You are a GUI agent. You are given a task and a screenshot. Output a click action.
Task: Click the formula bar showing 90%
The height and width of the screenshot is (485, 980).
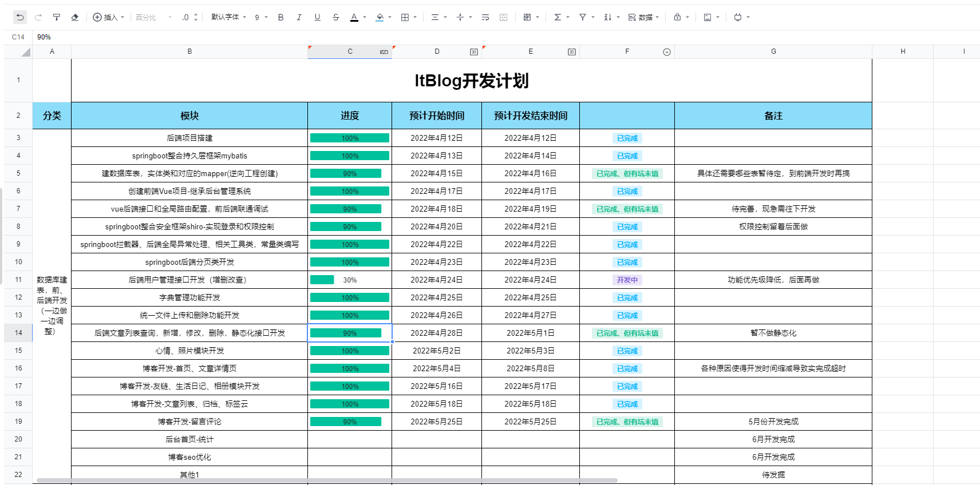pyautogui.click(x=506, y=37)
